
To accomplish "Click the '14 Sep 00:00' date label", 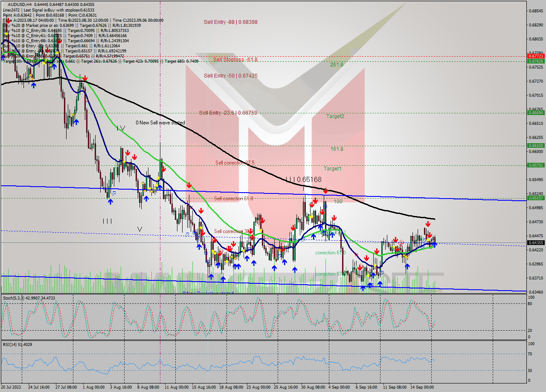I will tap(422, 387).
